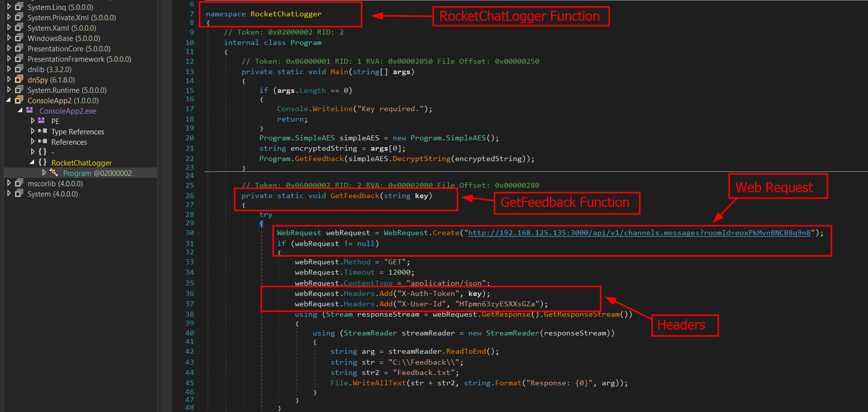This screenshot has height=412, width=868.
Task: Click the dnlib assembly icon
Action: (x=19, y=69)
